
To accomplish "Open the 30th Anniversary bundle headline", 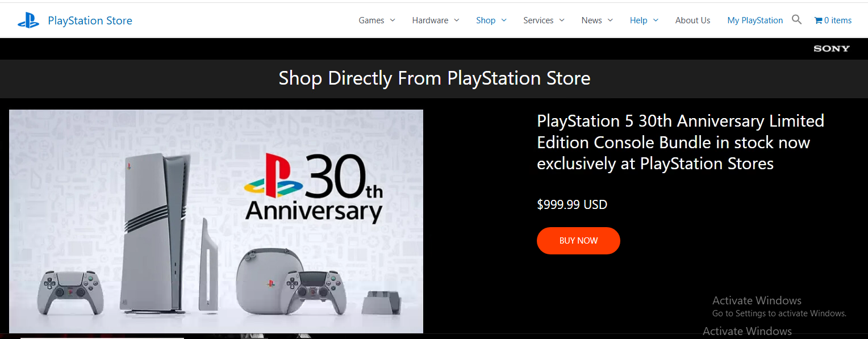I will click(681, 142).
